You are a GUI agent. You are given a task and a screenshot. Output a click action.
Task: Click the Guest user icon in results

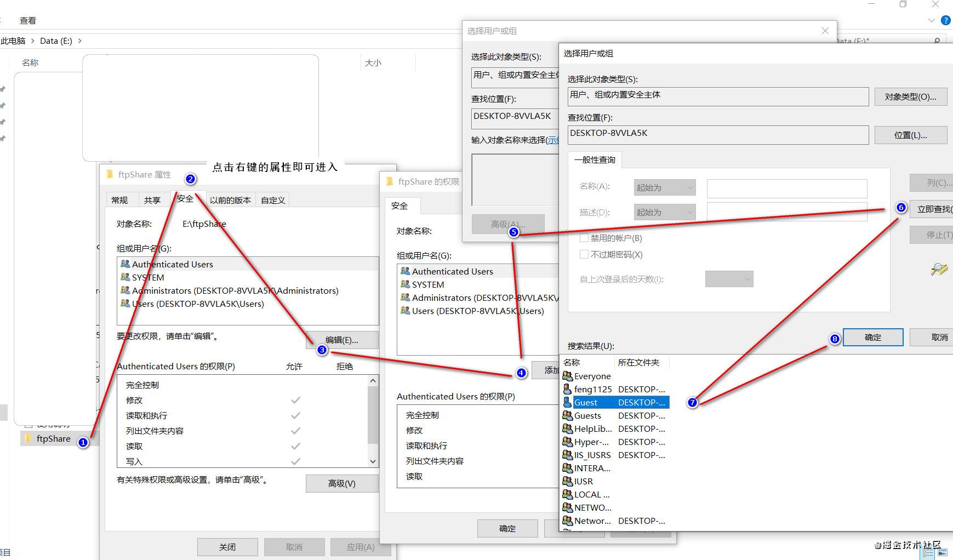tap(568, 402)
